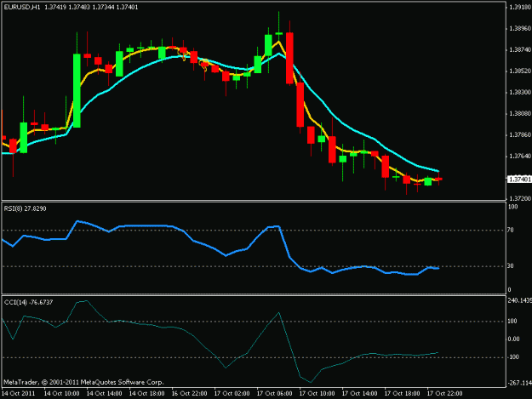Click the 17 Oct 18:00 time label

[x=402, y=394]
